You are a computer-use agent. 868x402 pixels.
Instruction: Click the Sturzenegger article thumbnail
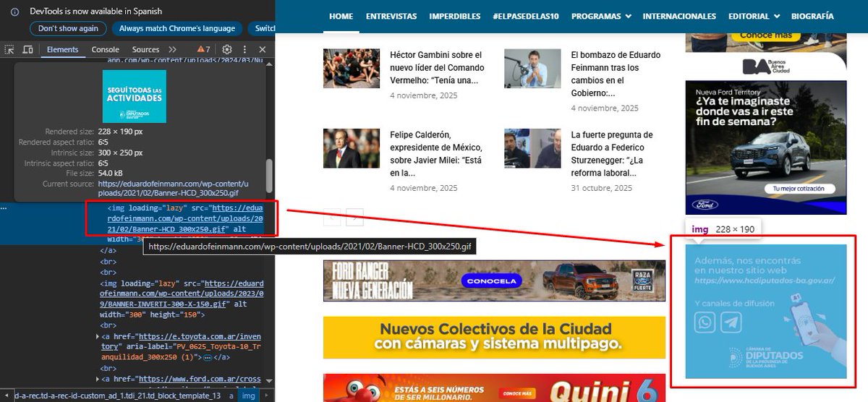532,149
